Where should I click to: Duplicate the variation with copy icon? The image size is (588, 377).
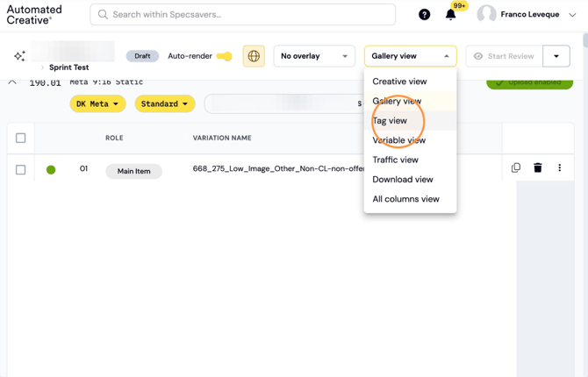[516, 167]
